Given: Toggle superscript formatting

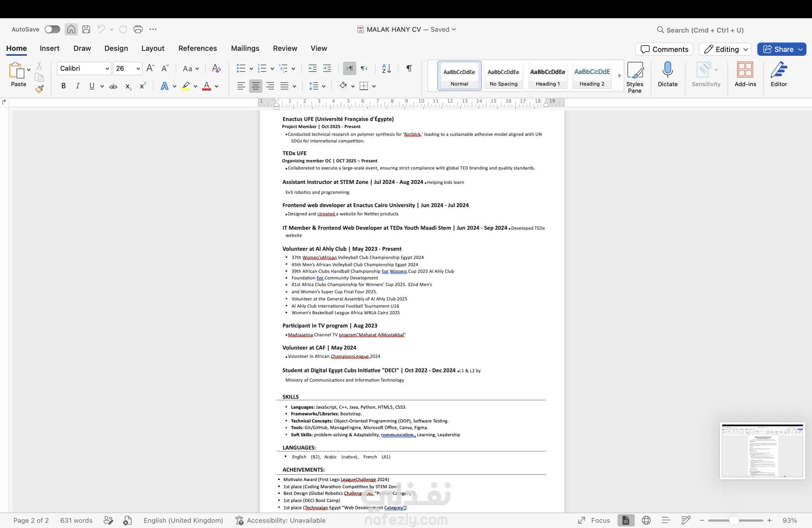Looking at the screenshot, I should coord(143,85).
